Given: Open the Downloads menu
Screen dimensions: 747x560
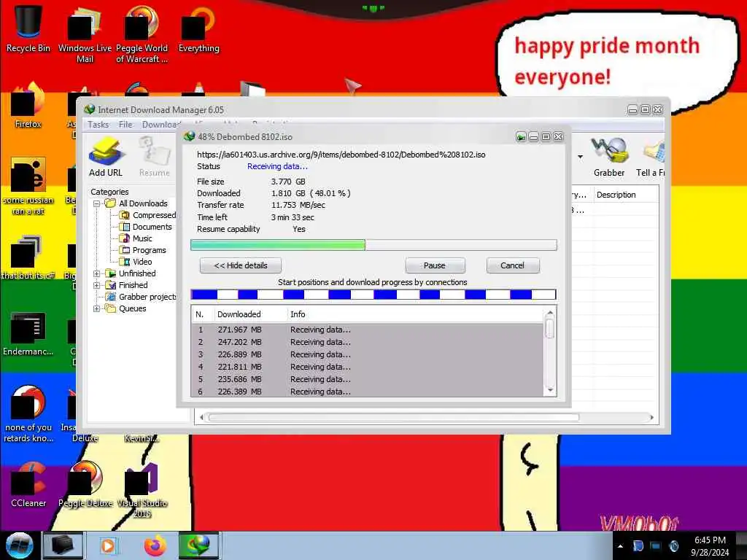Looking at the screenshot, I should (x=161, y=125).
